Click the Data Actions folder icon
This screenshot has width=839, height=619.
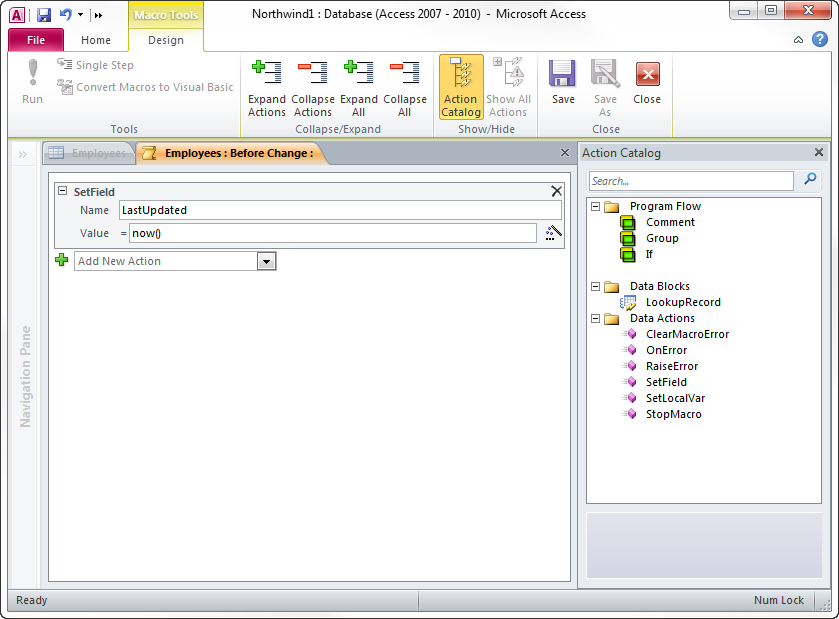612,319
